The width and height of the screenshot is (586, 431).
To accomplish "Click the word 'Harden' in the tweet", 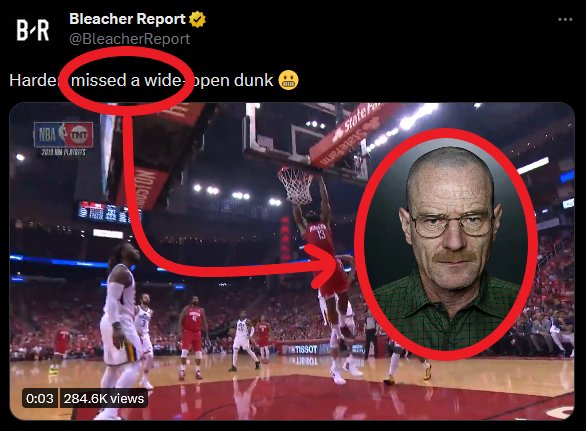I will 34,80.
